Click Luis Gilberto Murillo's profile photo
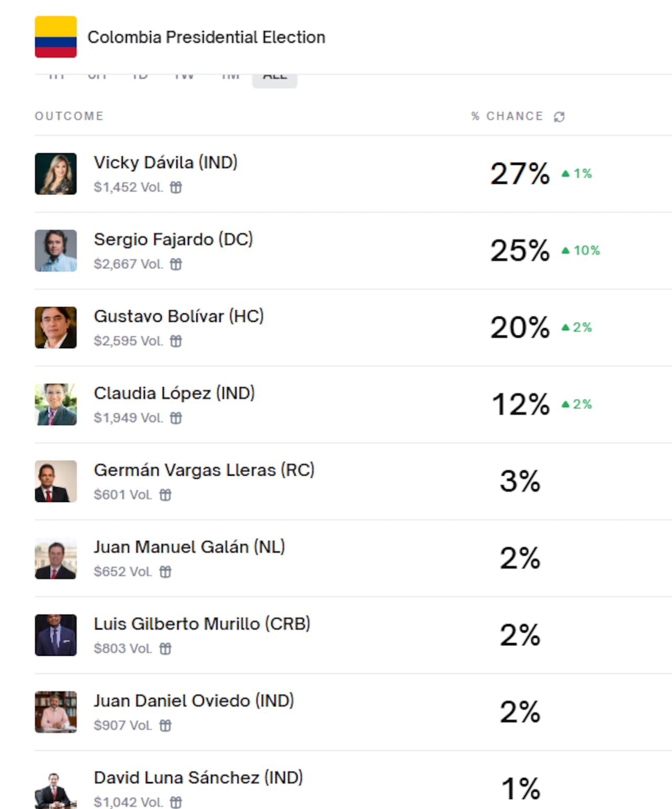 coord(56,635)
